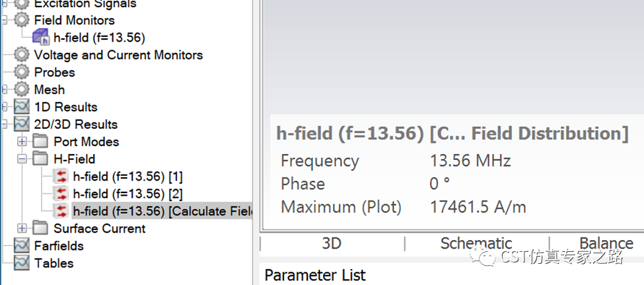Image resolution: width=644 pixels, height=285 pixels.
Task: Click the Field Monitors gear icon
Action: click(22, 20)
